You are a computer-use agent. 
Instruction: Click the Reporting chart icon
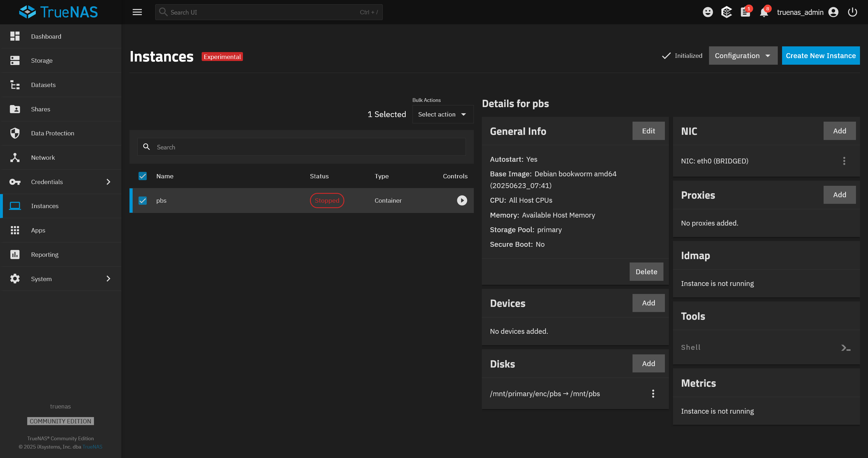[15, 254]
